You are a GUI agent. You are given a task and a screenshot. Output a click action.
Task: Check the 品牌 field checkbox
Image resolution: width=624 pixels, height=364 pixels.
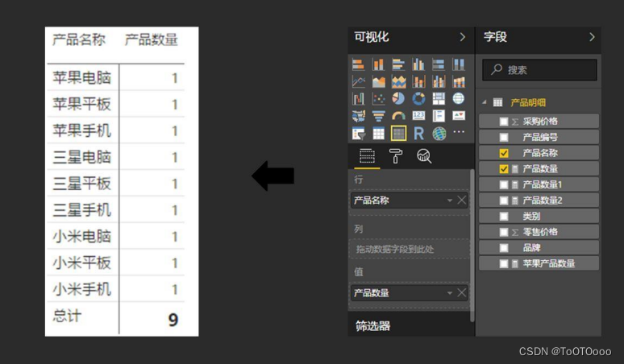pyautogui.click(x=504, y=248)
